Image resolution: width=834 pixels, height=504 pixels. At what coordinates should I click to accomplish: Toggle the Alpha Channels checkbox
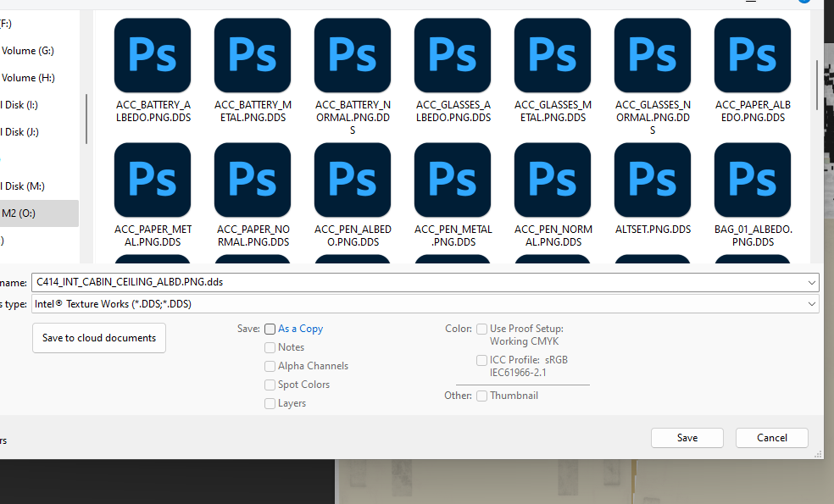[x=270, y=366]
